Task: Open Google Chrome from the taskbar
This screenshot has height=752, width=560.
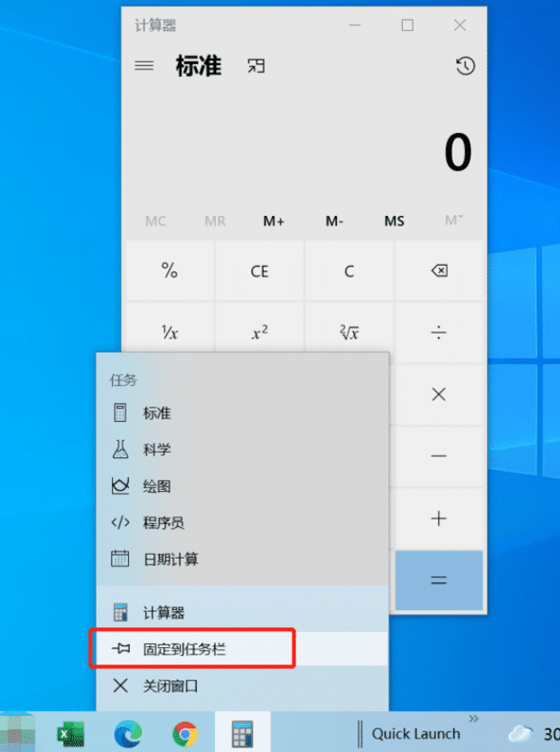Action: pyautogui.click(x=185, y=734)
